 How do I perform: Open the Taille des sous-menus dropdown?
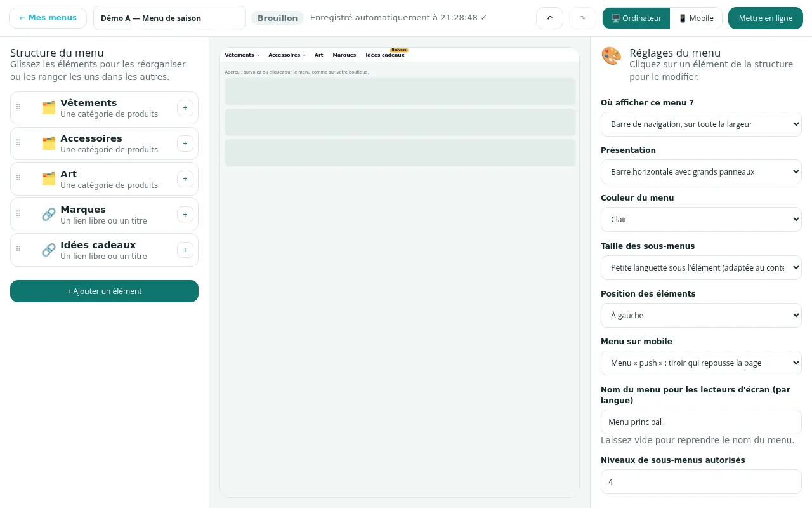point(701,268)
